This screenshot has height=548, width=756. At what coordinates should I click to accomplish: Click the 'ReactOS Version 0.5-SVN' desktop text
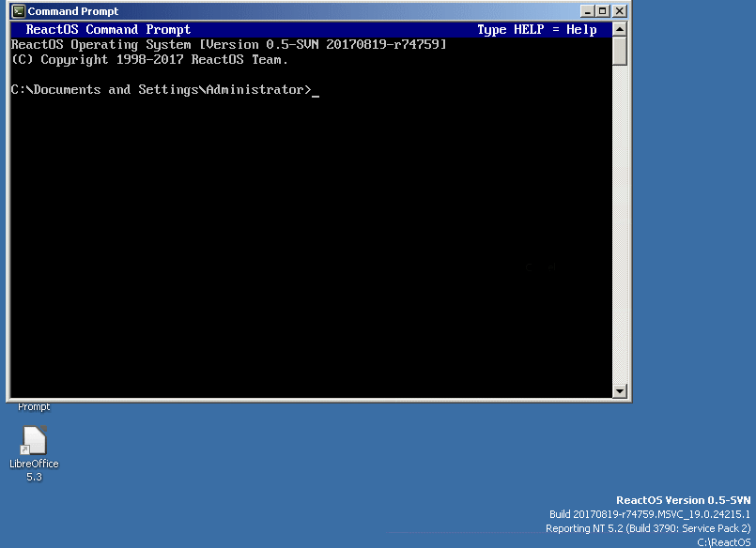(x=683, y=500)
